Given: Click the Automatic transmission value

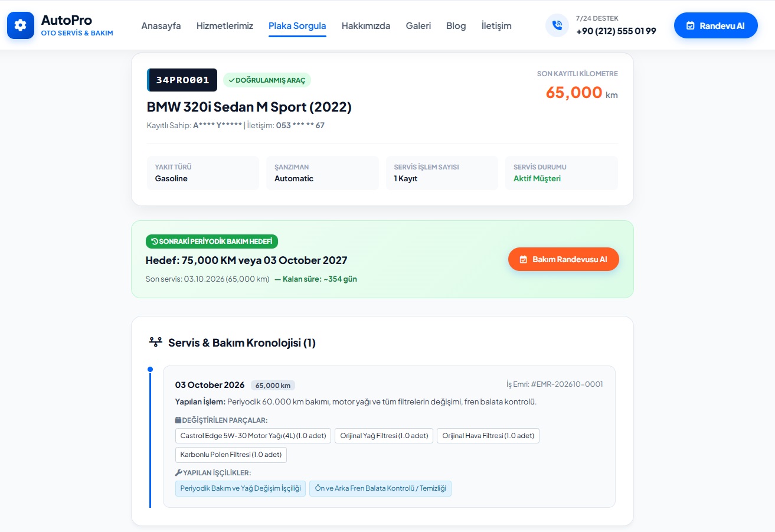Looking at the screenshot, I should 294,178.
